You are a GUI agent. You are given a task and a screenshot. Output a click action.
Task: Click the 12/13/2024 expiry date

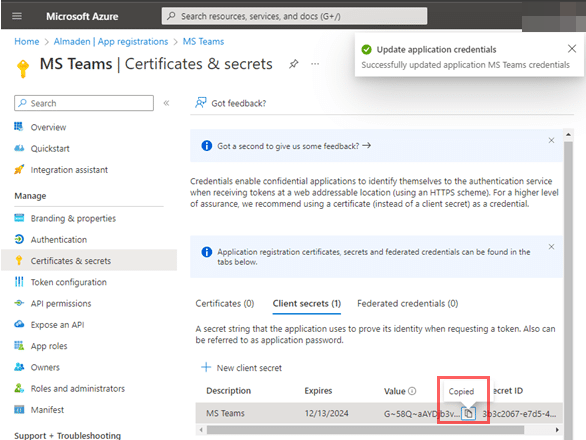click(x=326, y=413)
